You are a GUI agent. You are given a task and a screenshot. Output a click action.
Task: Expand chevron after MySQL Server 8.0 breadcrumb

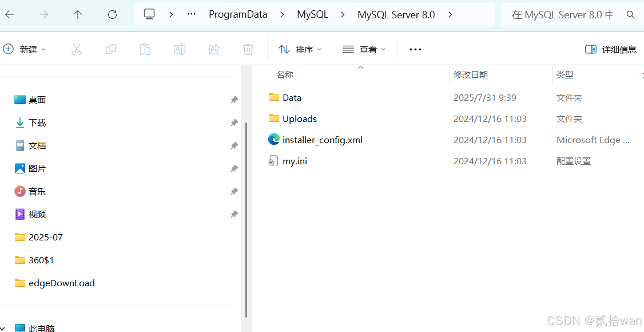pos(450,15)
